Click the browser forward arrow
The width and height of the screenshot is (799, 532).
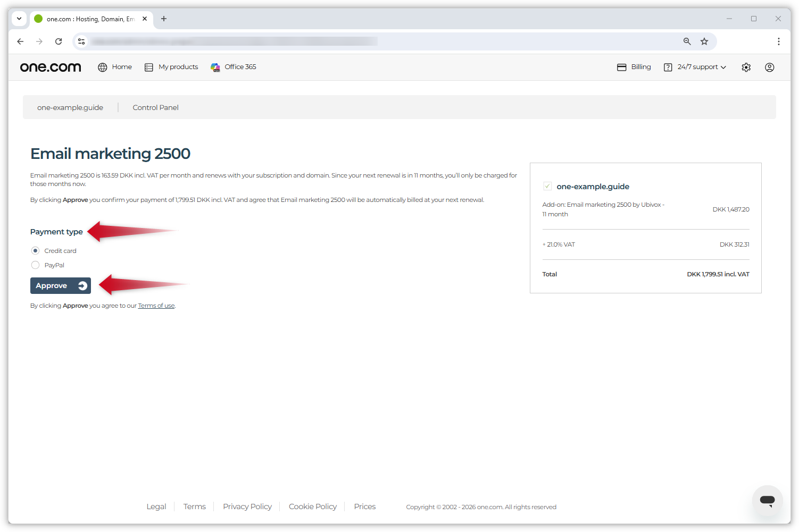tap(39, 41)
